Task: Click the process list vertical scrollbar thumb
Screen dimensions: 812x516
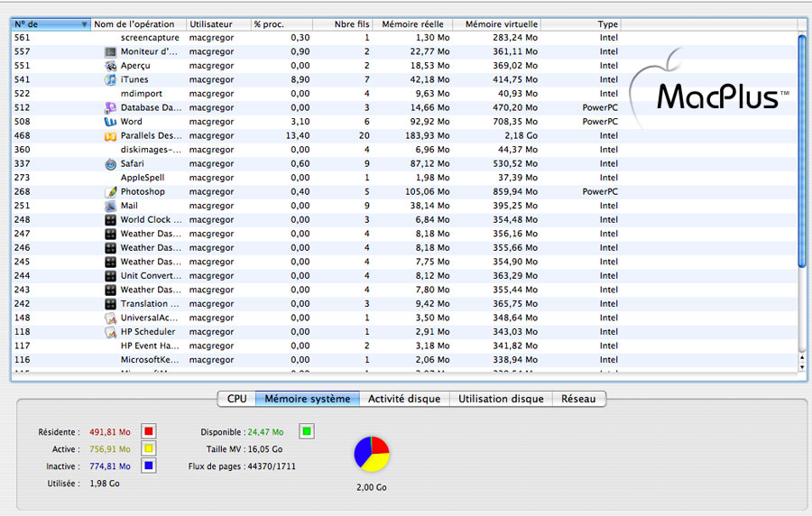Action: [x=802, y=150]
